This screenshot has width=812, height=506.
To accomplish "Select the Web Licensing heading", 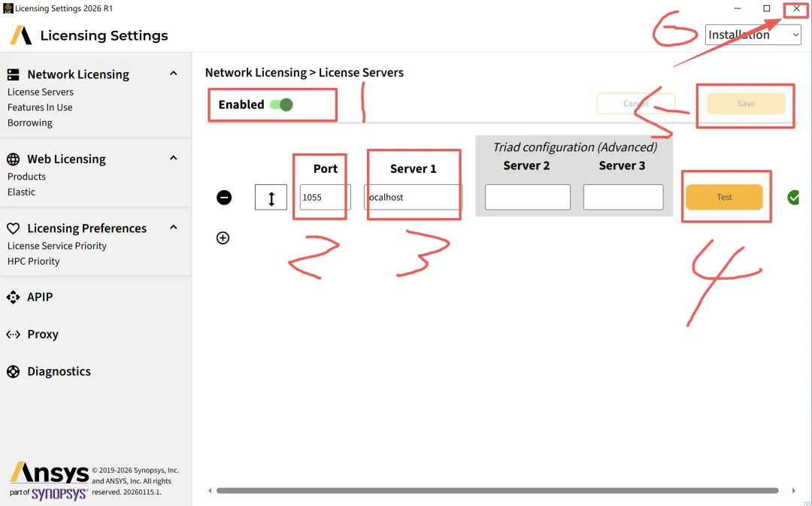I will 66,159.
